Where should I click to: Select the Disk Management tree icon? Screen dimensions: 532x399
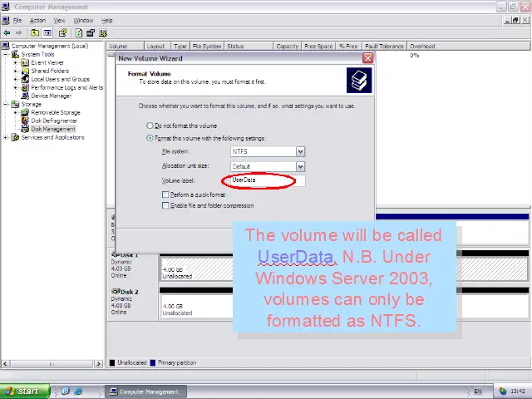click(x=25, y=129)
